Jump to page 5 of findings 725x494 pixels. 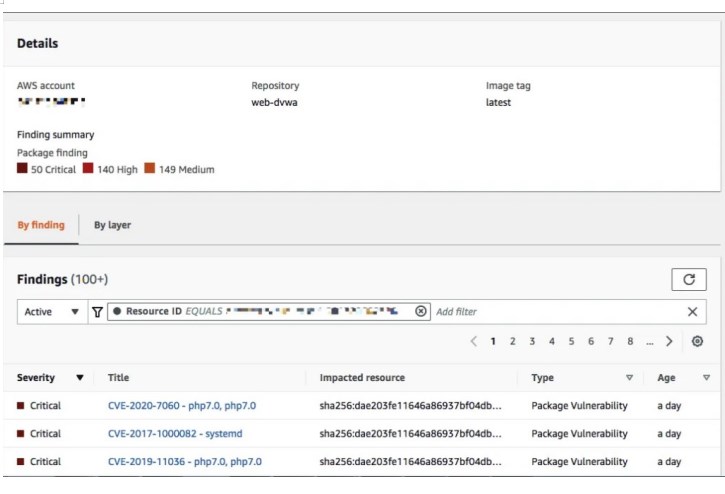click(x=571, y=341)
